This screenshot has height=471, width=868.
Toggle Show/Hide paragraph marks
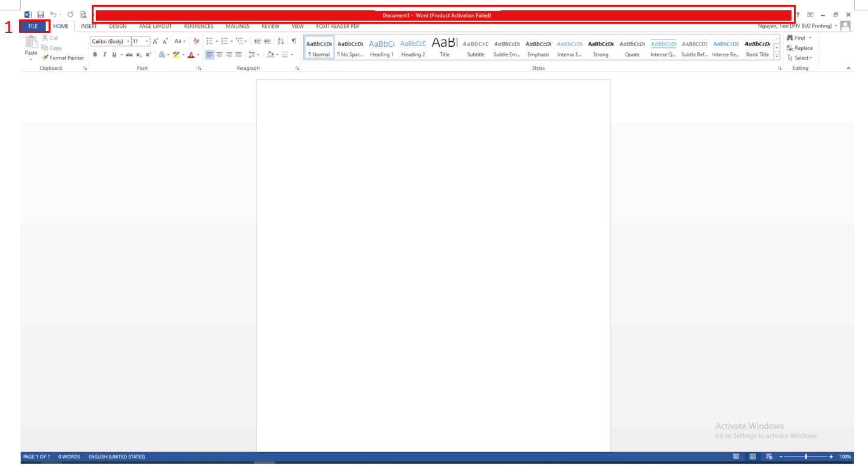(x=294, y=41)
